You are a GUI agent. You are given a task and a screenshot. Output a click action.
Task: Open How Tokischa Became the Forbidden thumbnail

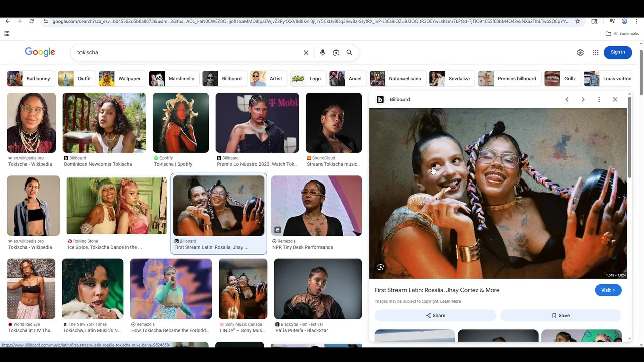tap(171, 289)
